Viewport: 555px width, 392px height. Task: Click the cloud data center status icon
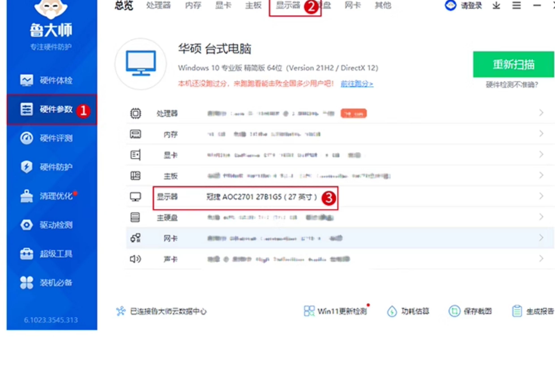pyautogui.click(x=121, y=311)
